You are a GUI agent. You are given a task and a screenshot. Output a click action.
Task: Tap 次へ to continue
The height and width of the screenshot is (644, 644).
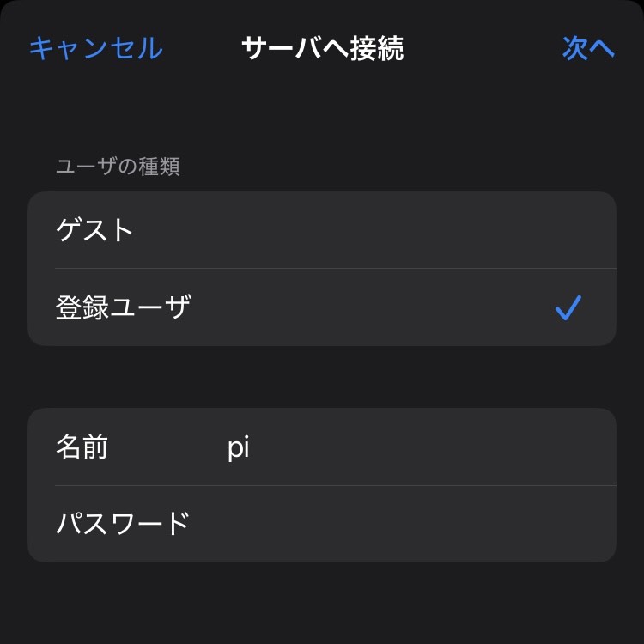588,48
